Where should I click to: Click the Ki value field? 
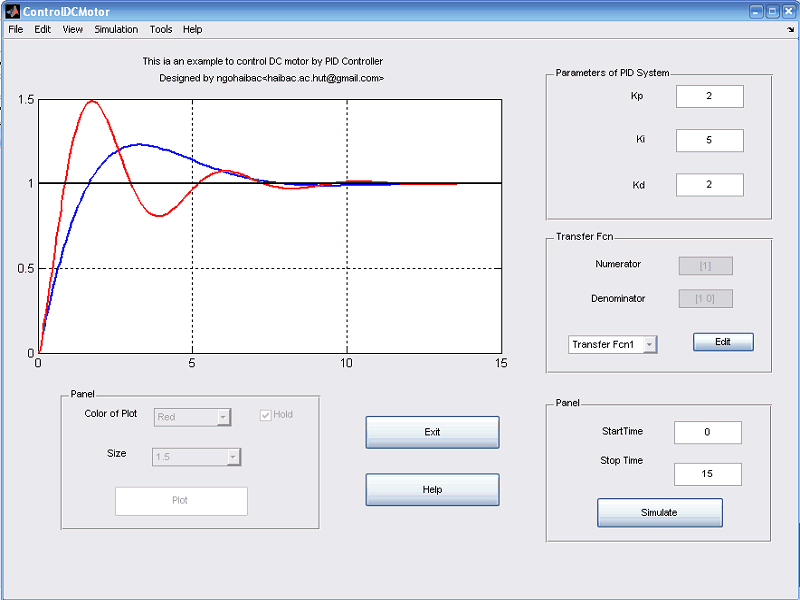click(710, 140)
